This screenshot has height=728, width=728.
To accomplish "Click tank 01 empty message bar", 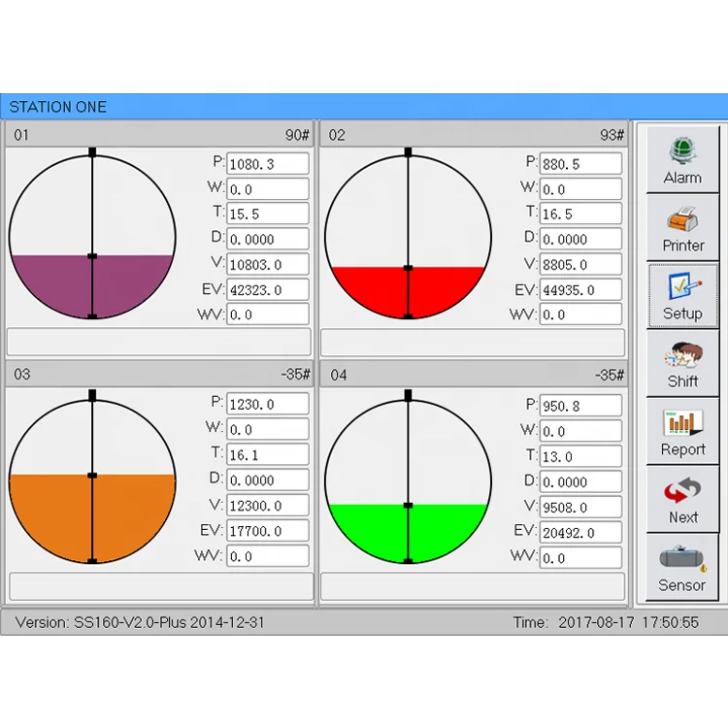I will (x=159, y=343).
